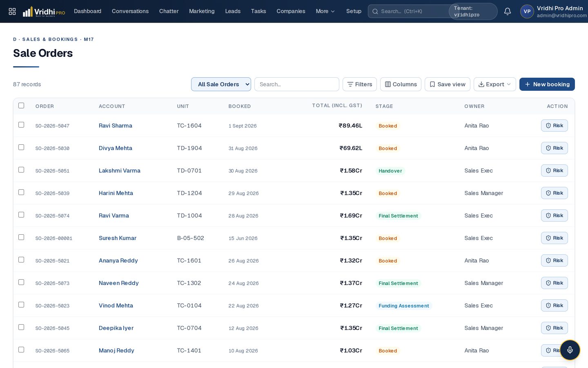Sort by the STAGE column header
This screenshot has height=368, width=588.
coord(384,106)
